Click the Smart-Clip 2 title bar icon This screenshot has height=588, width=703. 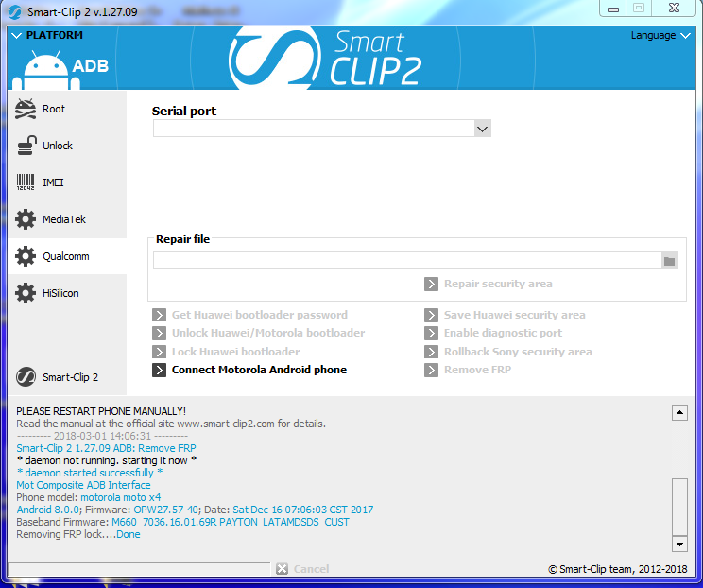pos(15,12)
